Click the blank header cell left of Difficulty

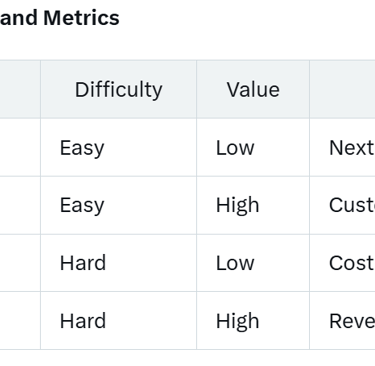(x=20, y=89)
